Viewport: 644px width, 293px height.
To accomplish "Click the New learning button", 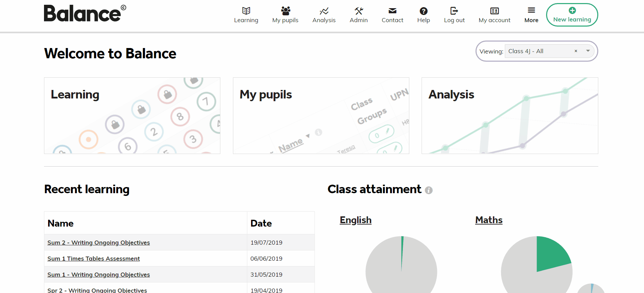I will coord(572,15).
